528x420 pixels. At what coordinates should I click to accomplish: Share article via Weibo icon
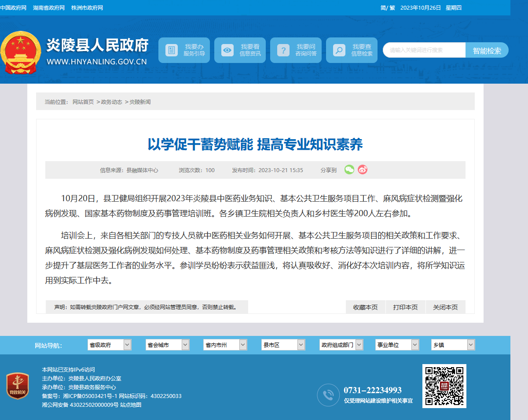click(363, 169)
